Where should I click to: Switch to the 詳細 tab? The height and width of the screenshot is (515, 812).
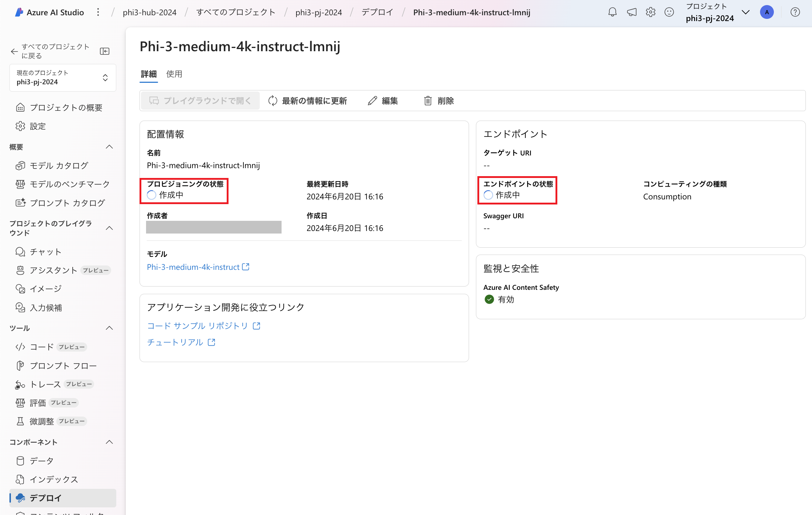click(149, 74)
